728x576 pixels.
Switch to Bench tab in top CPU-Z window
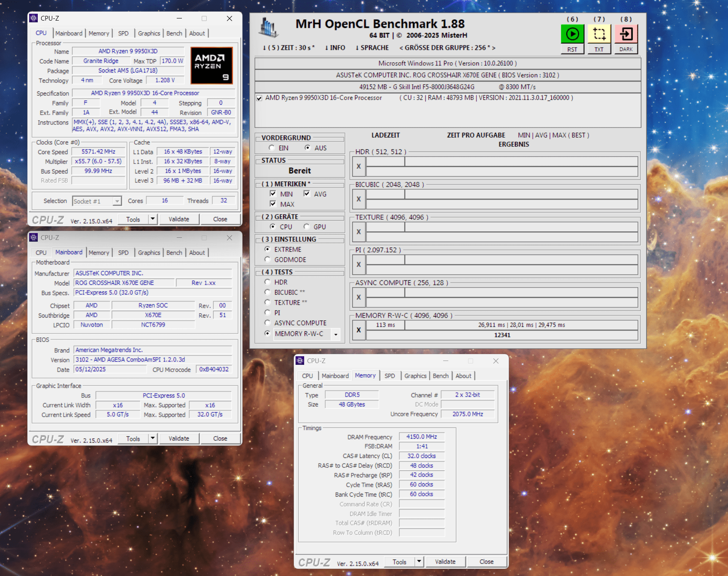pyautogui.click(x=174, y=33)
